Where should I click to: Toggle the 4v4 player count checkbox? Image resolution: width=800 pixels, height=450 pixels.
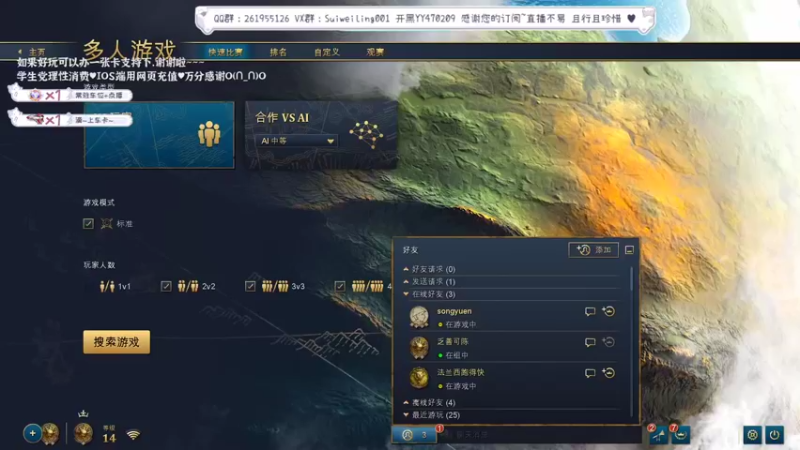[340, 286]
